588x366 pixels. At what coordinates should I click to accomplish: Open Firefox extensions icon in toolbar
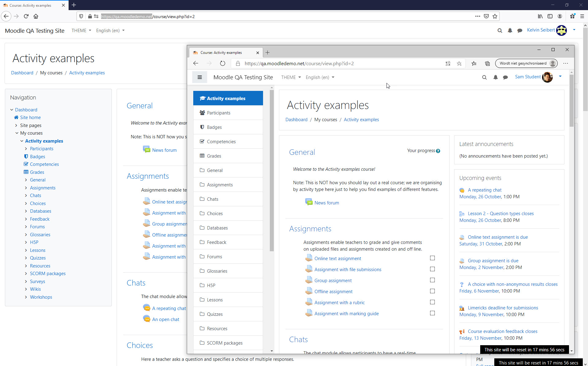point(572,16)
